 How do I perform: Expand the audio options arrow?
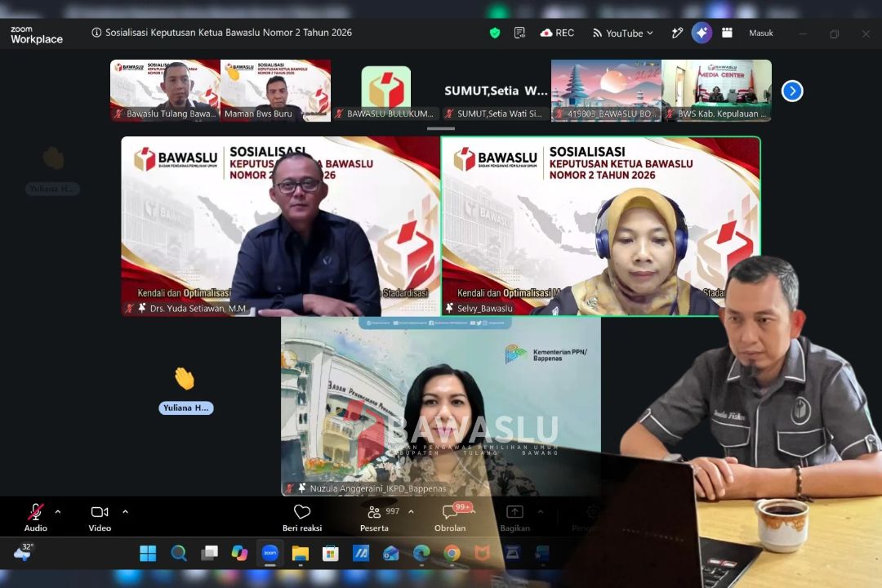click(x=58, y=512)
